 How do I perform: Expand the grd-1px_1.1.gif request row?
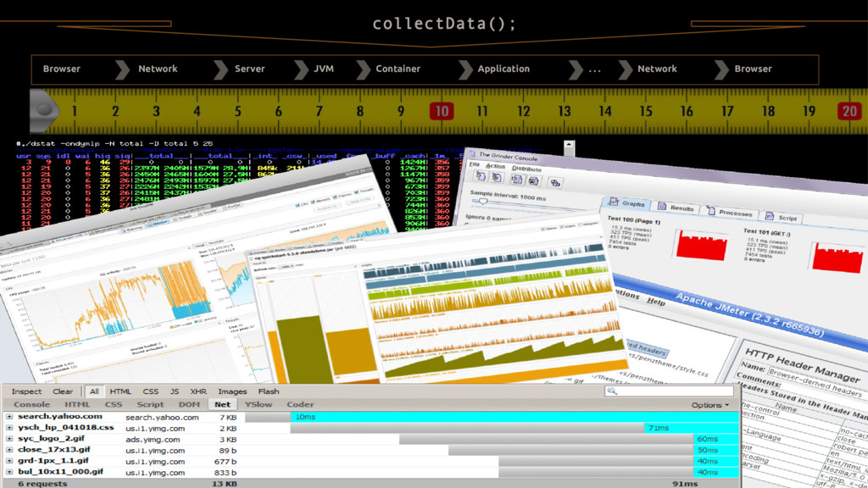pos(9,461)
